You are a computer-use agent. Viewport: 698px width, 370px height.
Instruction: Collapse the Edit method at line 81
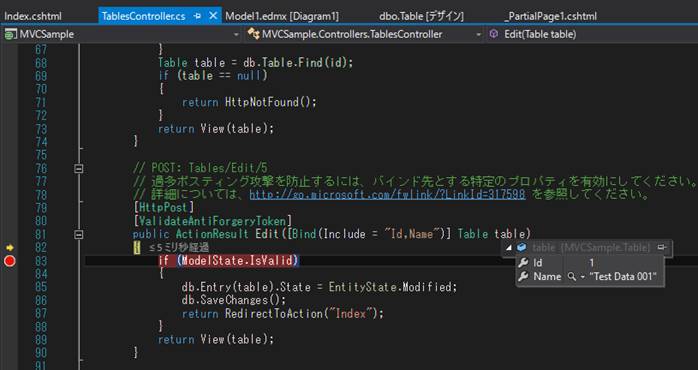(79, 234)
